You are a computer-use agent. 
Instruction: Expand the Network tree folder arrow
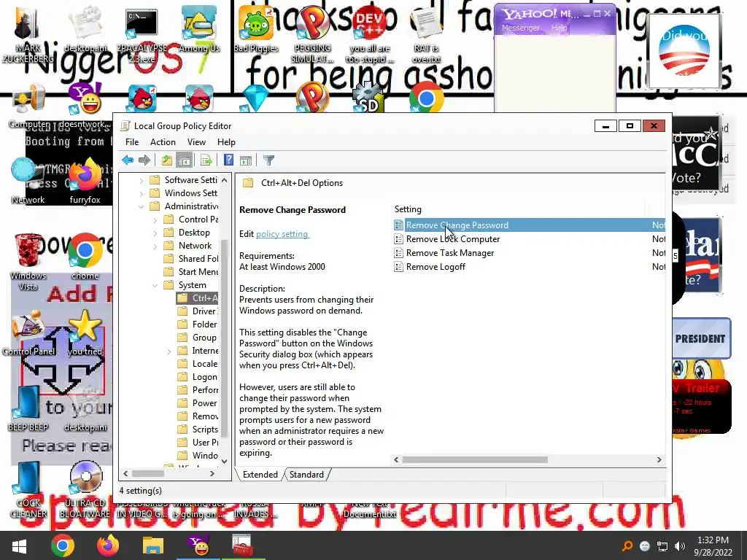point(155,246)
